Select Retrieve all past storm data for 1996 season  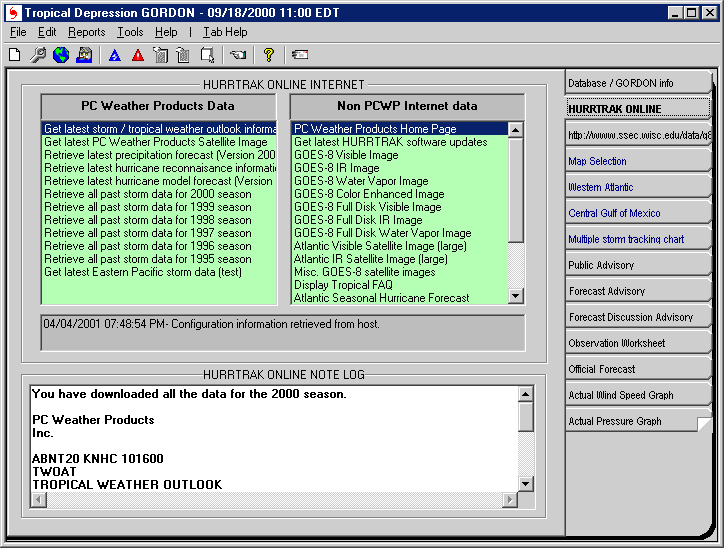click(159, 246)
